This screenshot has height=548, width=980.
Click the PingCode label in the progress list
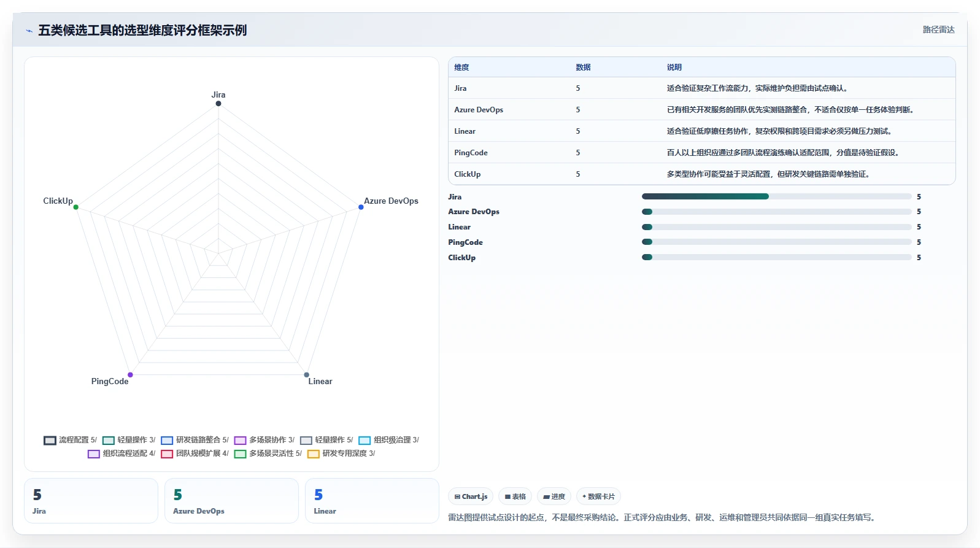click(465, 242)
